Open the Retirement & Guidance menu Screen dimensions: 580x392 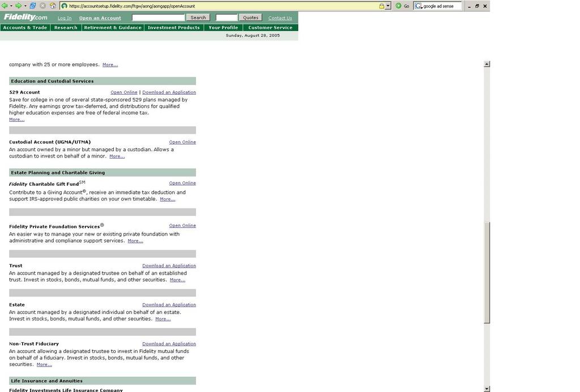113,27
